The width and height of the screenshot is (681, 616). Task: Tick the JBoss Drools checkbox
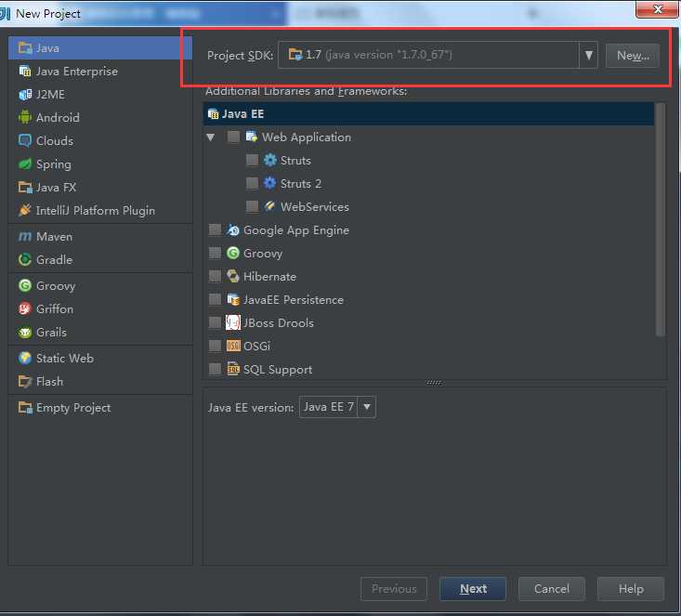click(215, 322)
